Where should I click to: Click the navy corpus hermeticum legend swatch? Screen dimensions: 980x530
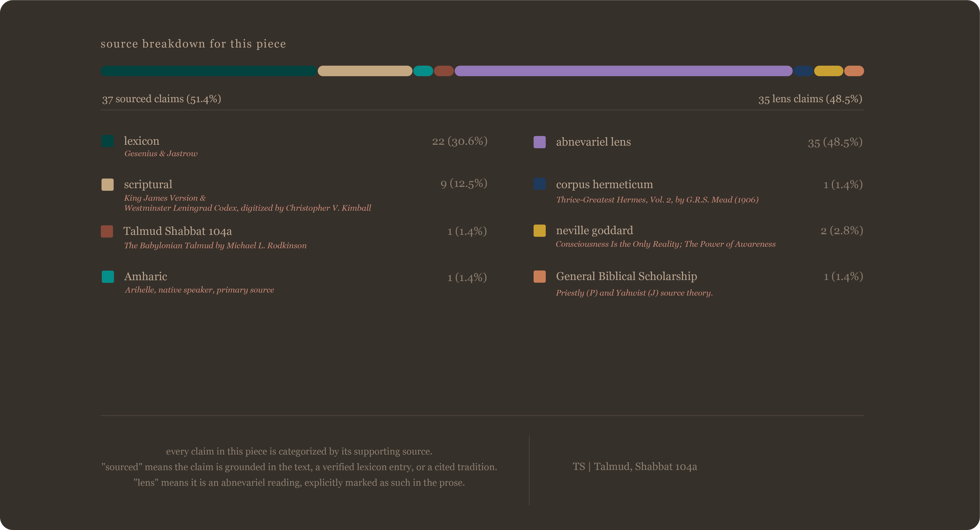540,184
